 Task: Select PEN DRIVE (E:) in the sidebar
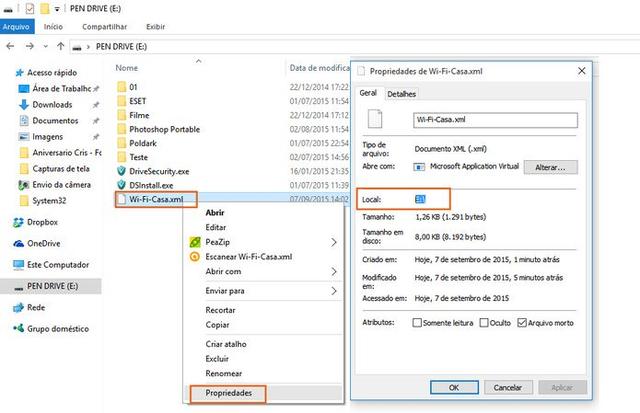51,286
